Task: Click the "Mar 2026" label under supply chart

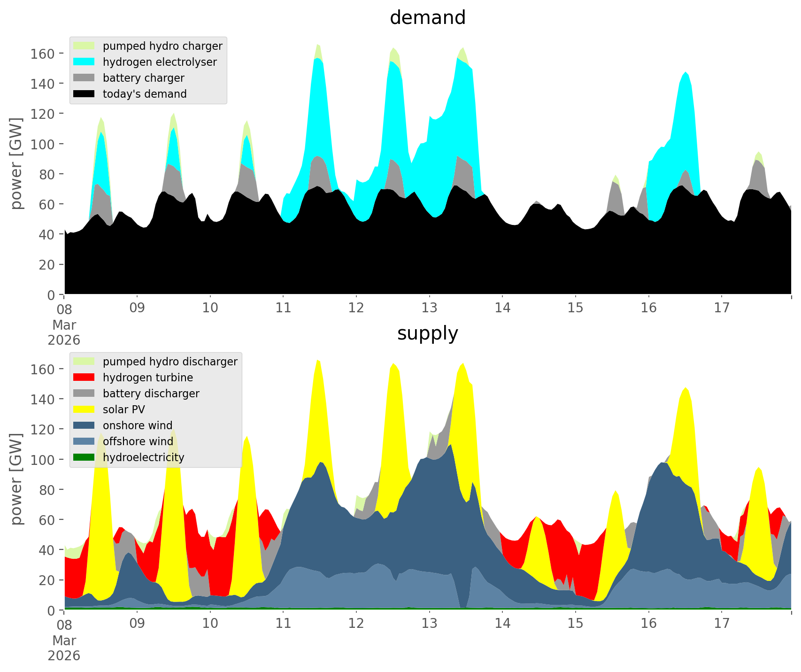Action: click(64, 648)
